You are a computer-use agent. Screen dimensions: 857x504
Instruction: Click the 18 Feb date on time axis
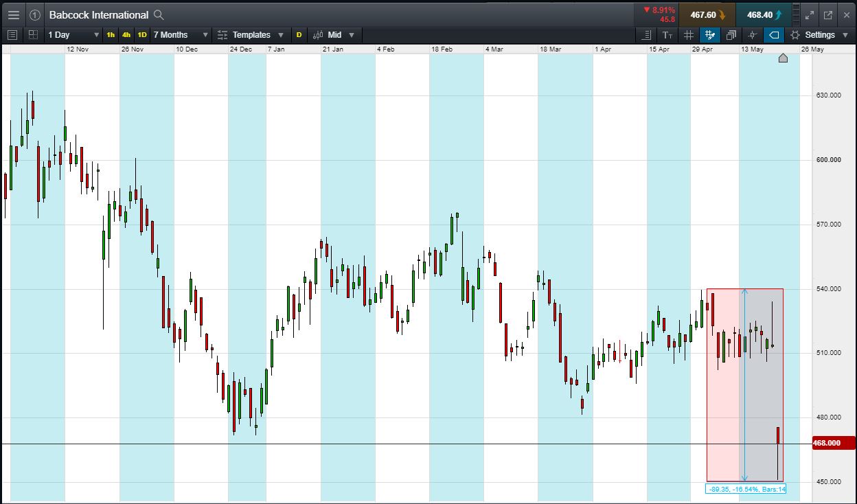442,49
